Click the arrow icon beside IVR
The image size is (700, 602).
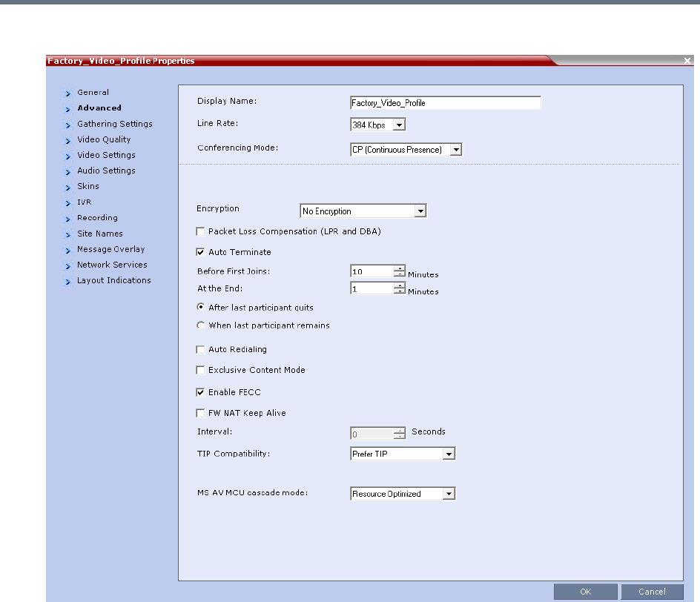click(68, 203)
